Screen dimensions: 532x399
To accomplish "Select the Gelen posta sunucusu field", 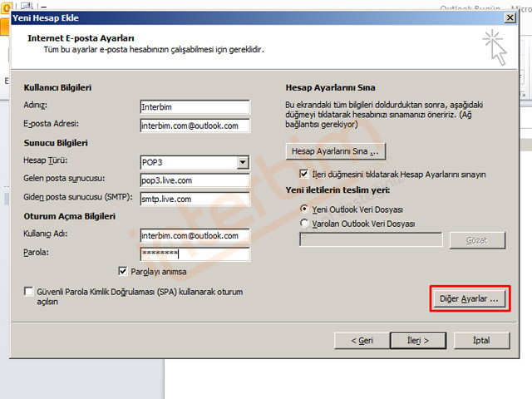I will (195, 180).
